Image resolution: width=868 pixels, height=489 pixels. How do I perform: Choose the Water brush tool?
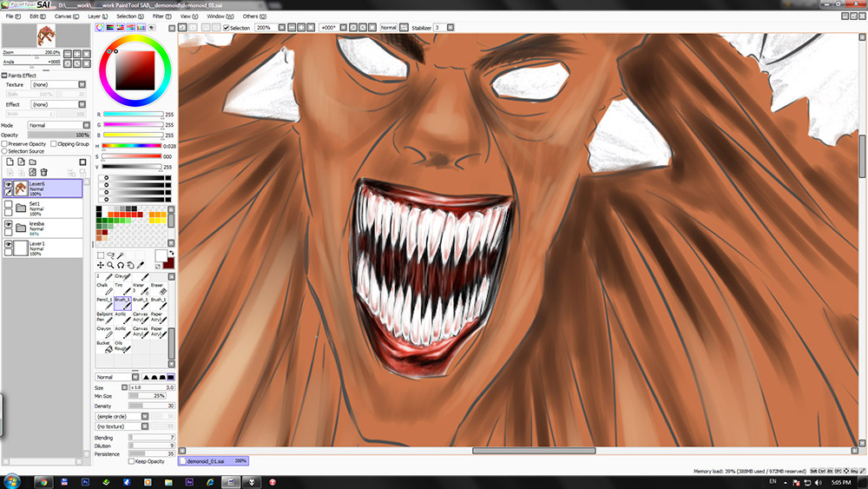[x=141, y=288]
